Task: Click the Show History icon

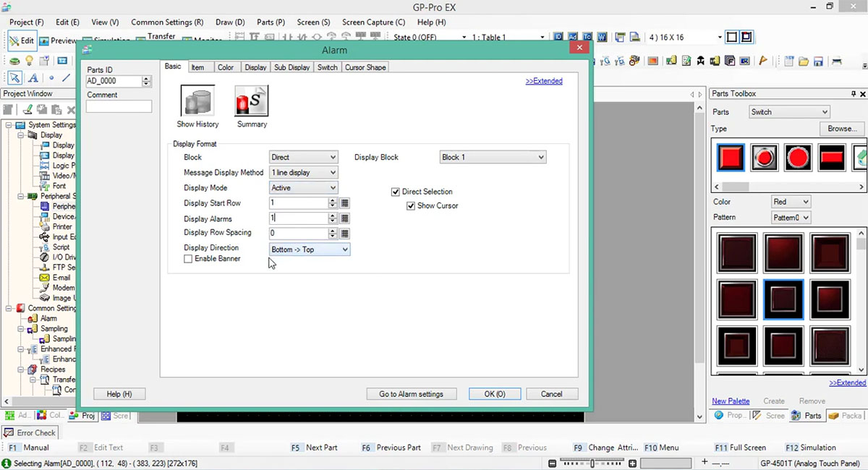Action: click(x=197, y=101)
